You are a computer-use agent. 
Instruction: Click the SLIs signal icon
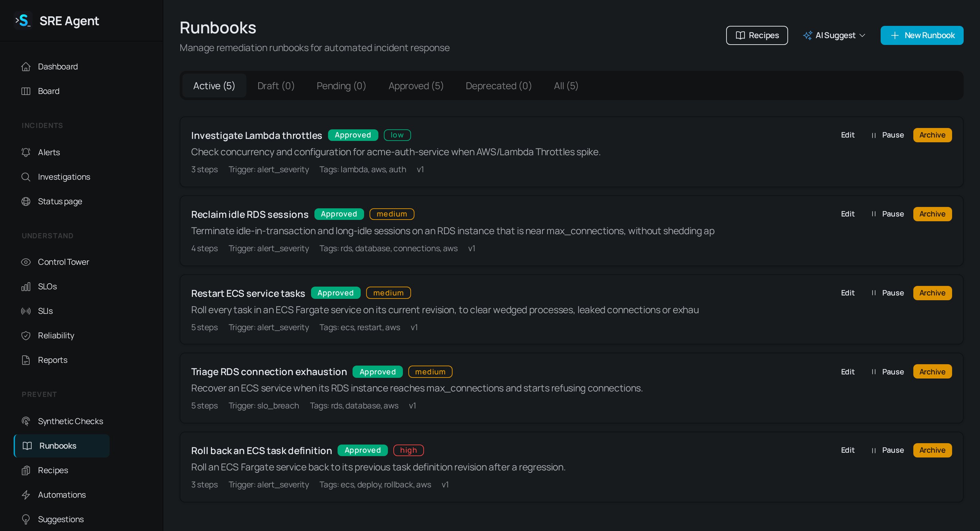(26, 311)
